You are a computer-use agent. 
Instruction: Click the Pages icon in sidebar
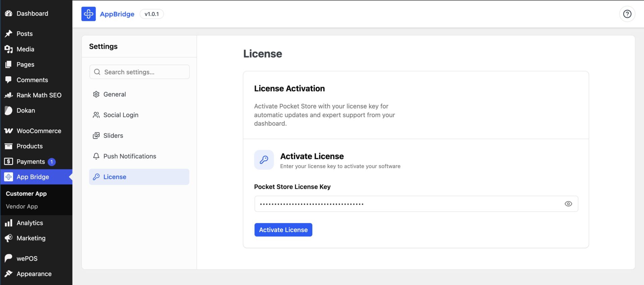9,64
